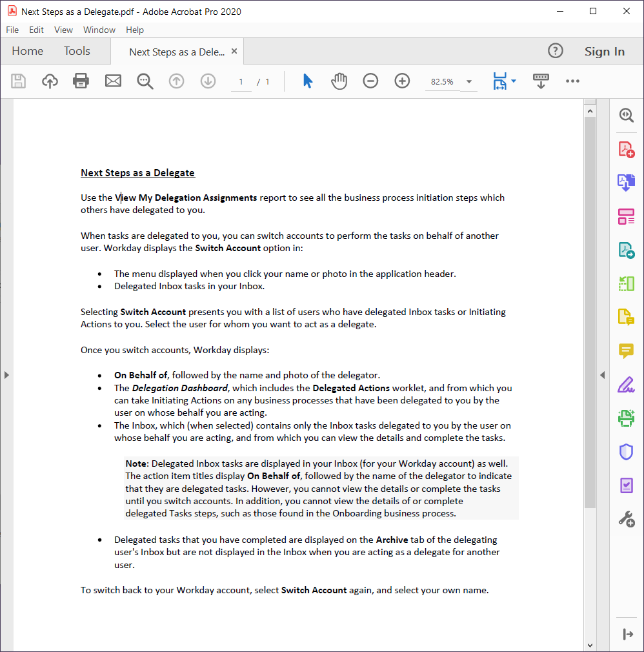Open the Window menu
The width and height of the screenshot is (644, 652).
(x=99, y=30)
